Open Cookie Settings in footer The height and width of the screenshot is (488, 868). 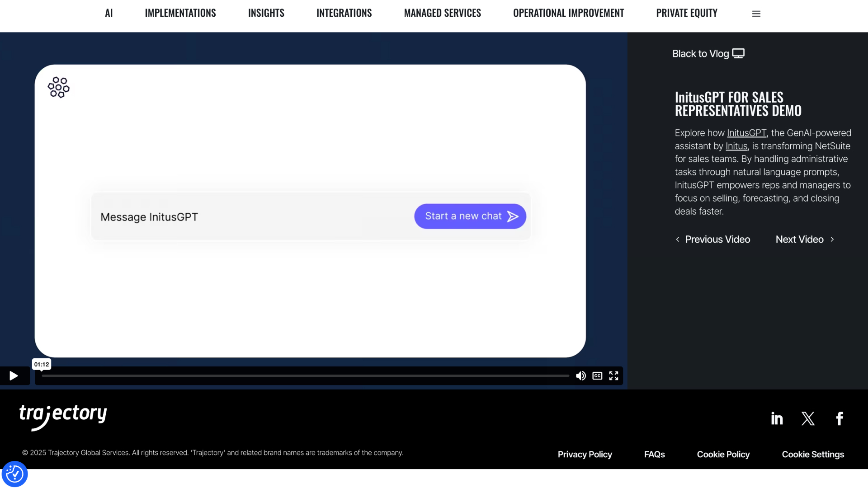tap(813, 455)
